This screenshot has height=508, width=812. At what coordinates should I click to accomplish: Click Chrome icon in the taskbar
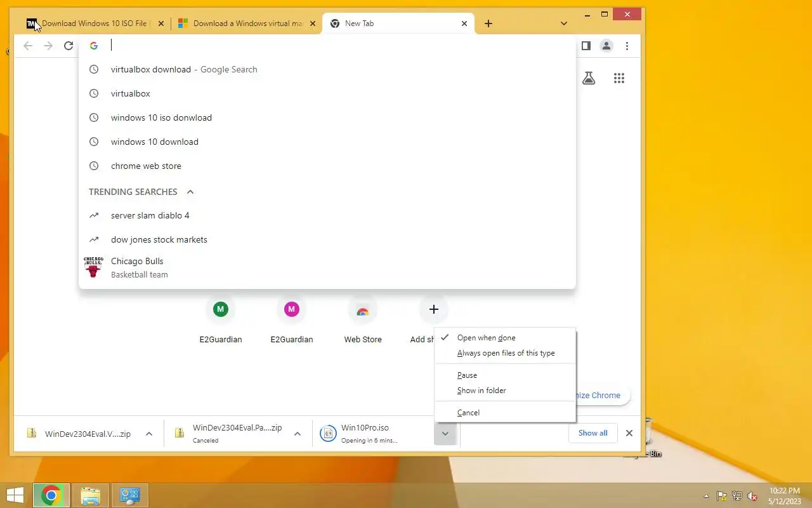tap(51, 495)
